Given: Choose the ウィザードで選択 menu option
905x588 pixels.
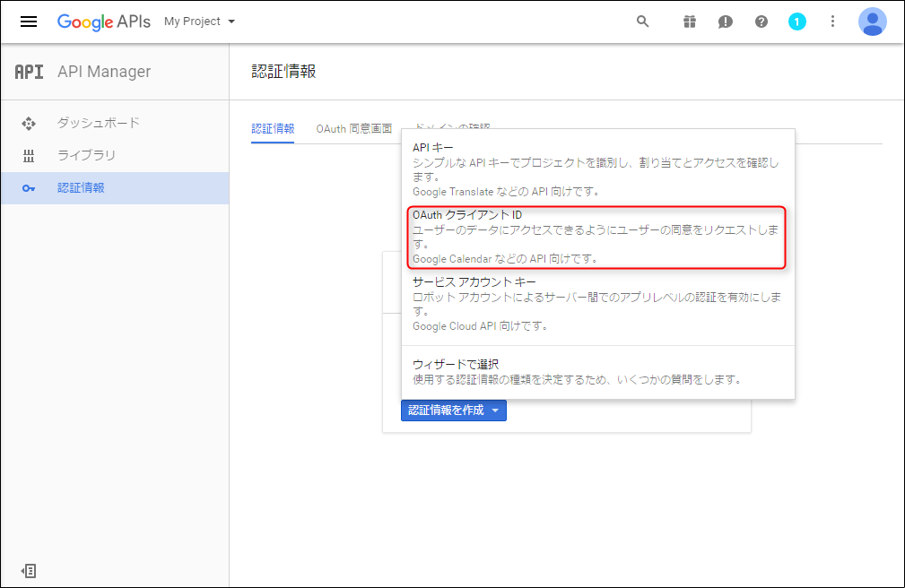Looking at the screenshot, I should (598, 372).
